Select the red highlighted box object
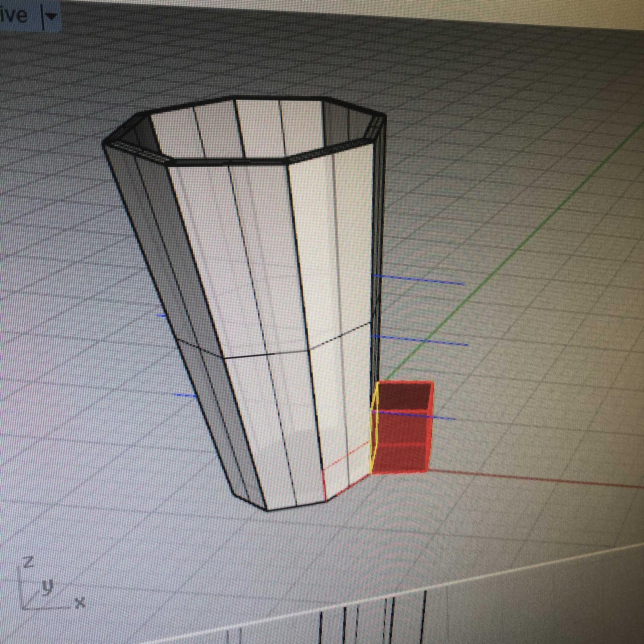This screenshot has height=644, width=644. point(403,428)
